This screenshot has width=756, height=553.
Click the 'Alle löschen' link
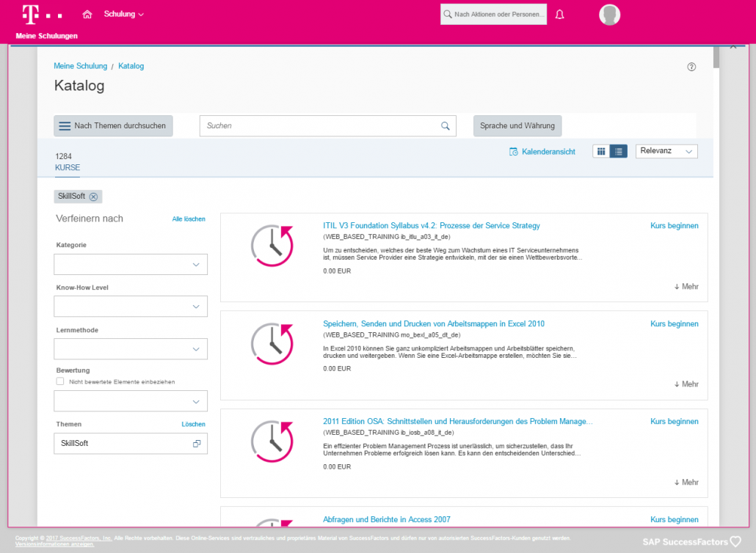[x=189, y=219]
